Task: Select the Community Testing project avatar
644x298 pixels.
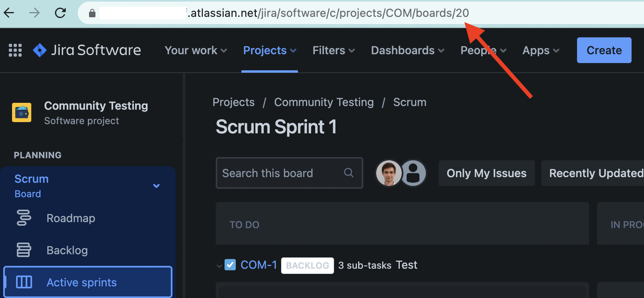Action: [x=22, y=112]
